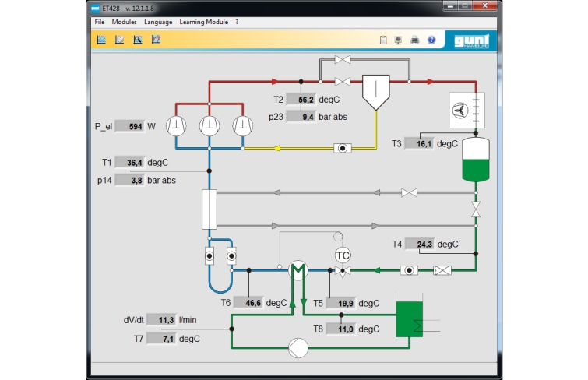Open the Language menu
The height and width of the screenshot is (380, 588).
click(158, 22)
